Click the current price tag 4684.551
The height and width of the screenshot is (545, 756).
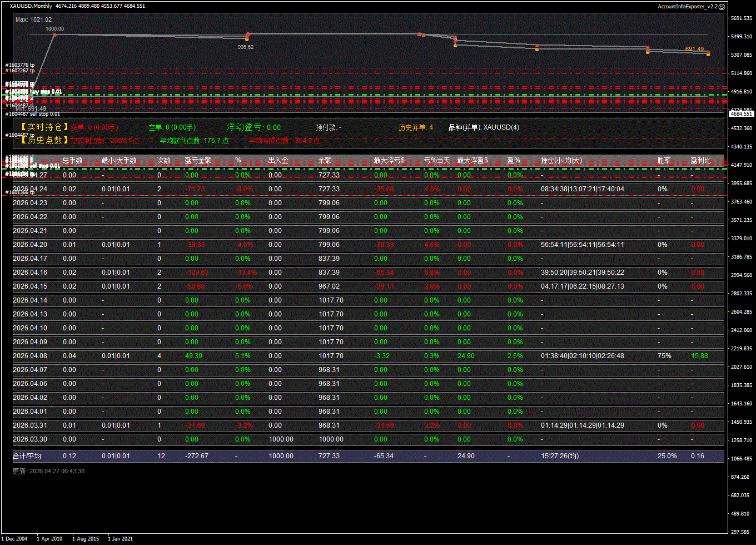pos(740,113)
